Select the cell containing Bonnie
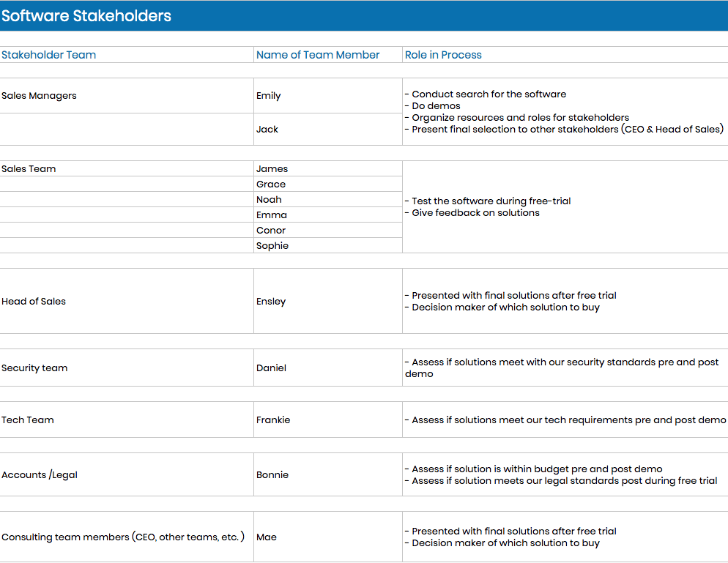The image size is (728, 563). tap(328, 475)
